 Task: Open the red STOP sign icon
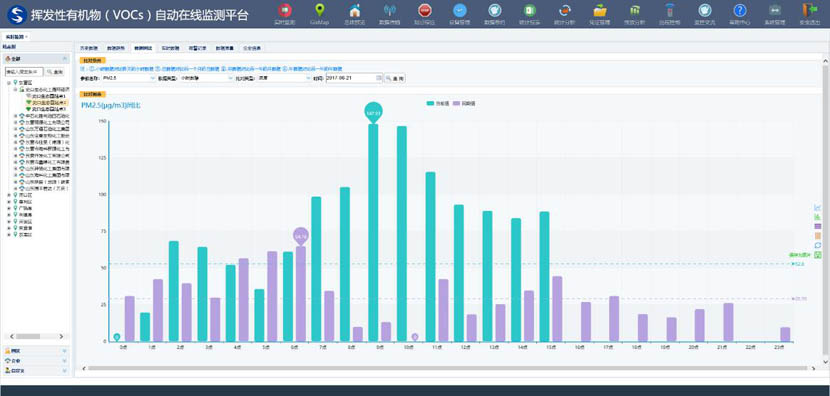[x=425, y=10]
